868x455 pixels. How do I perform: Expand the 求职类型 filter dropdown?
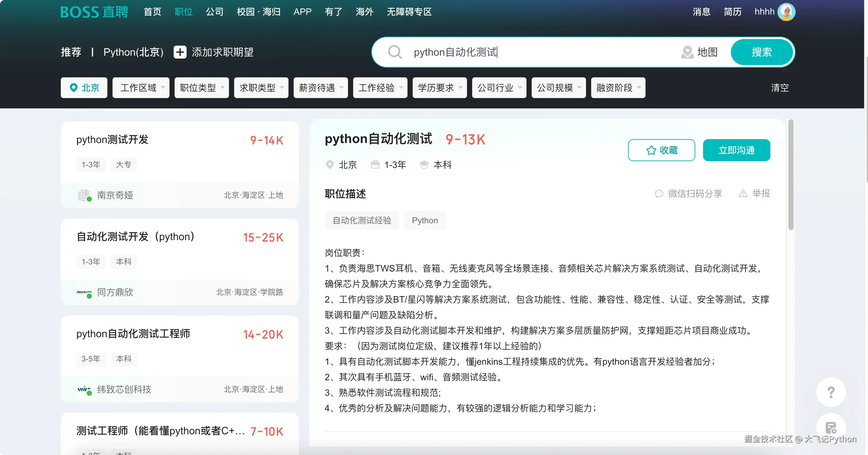(x=261, y=88)
